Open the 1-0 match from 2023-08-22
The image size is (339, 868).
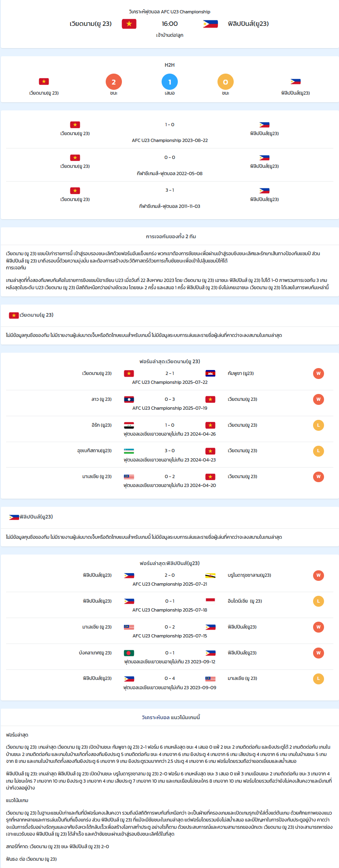tap(170, 132)
